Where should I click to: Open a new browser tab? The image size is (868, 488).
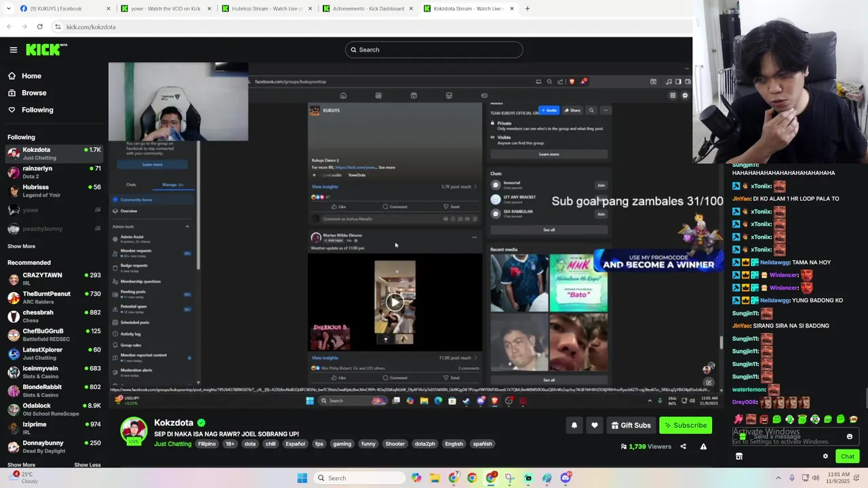(x=527, y=9)
